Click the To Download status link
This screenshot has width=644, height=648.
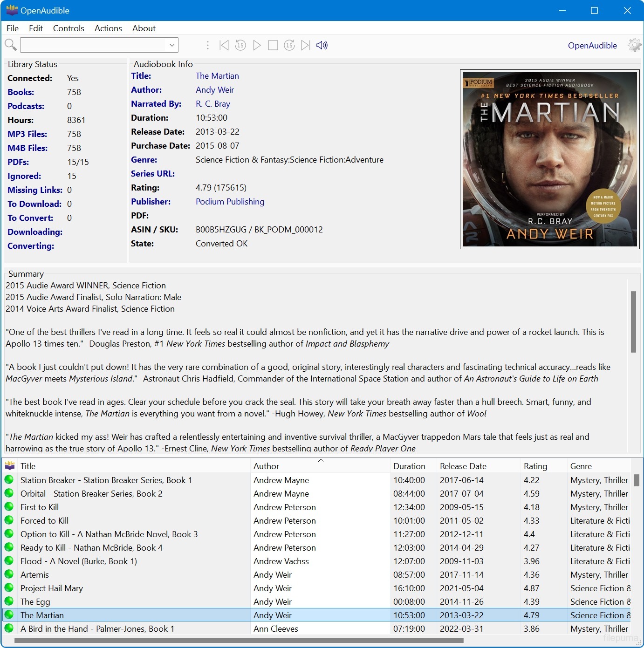pyautogui.click(x=34, y=204)
